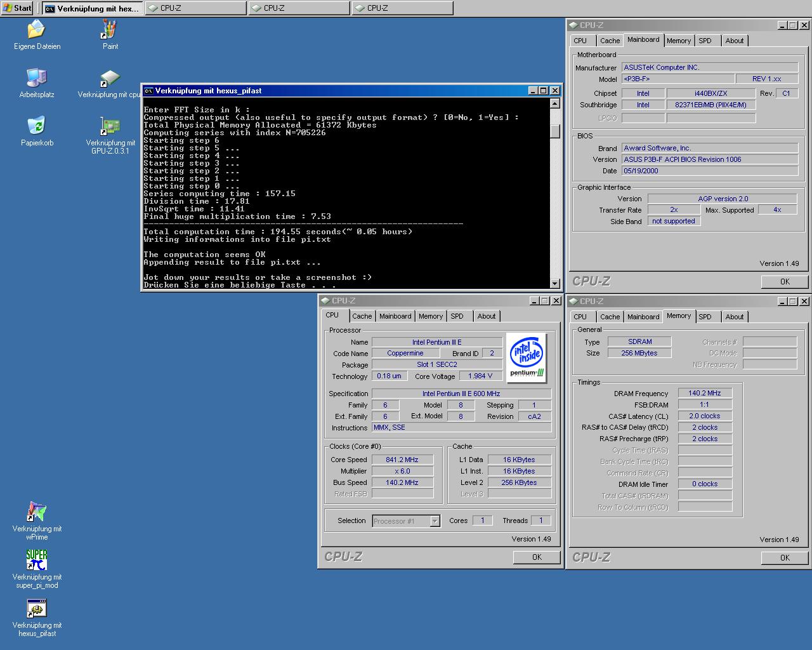Click OK in the Memory CPU-Z window
812x650 pixels.
click(785, 558)
